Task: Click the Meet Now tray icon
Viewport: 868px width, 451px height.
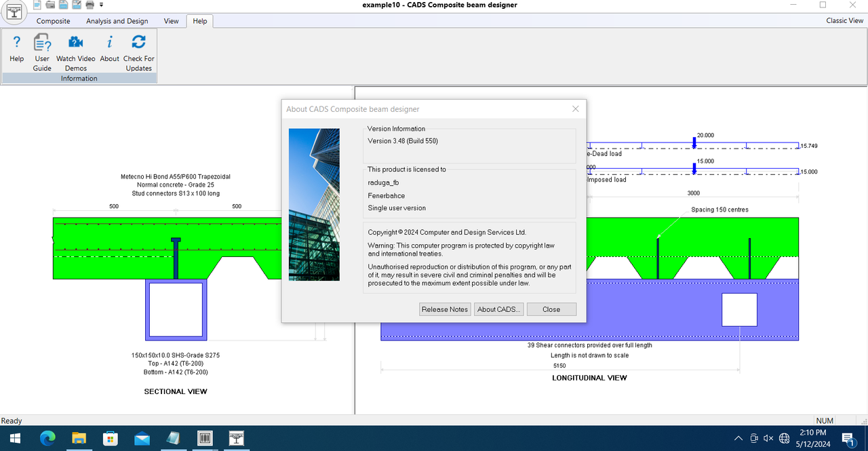Action: point(754,438)
